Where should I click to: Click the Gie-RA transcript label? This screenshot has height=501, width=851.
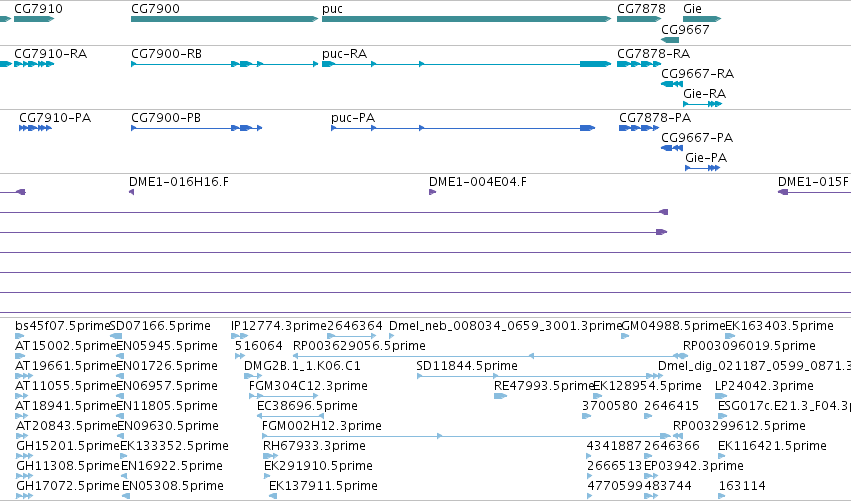tap(704, 94)
